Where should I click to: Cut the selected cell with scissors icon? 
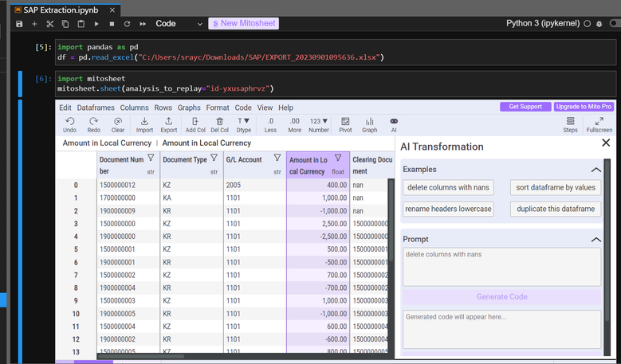(x=50, y=24)
